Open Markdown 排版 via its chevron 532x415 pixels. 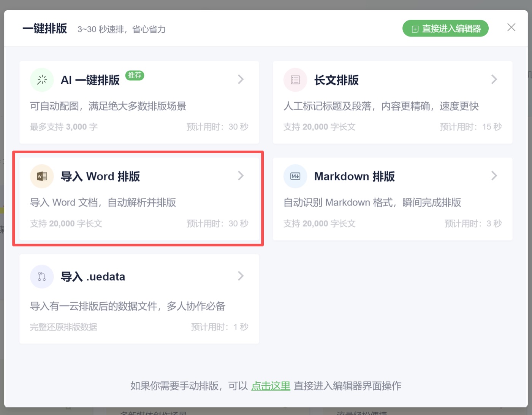pos(494,176)
